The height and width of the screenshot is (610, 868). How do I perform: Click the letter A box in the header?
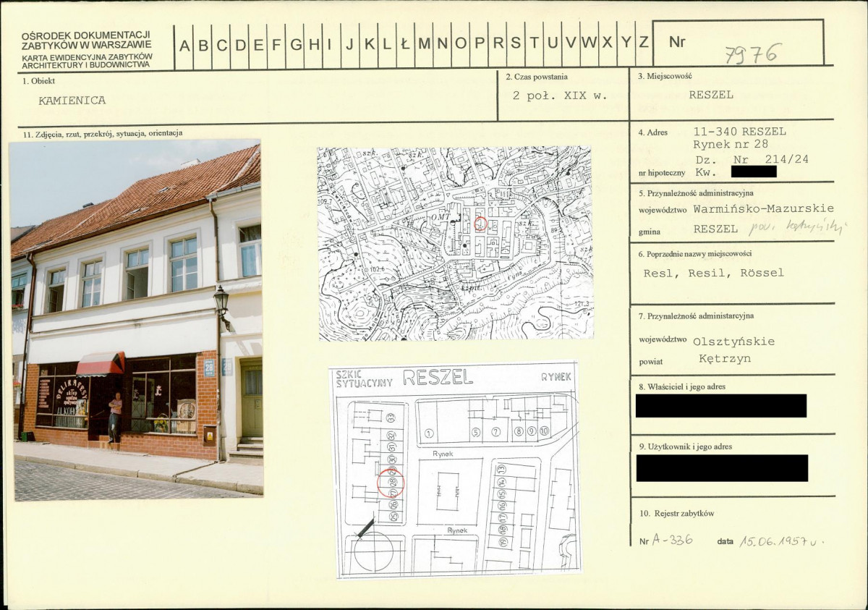184,45
